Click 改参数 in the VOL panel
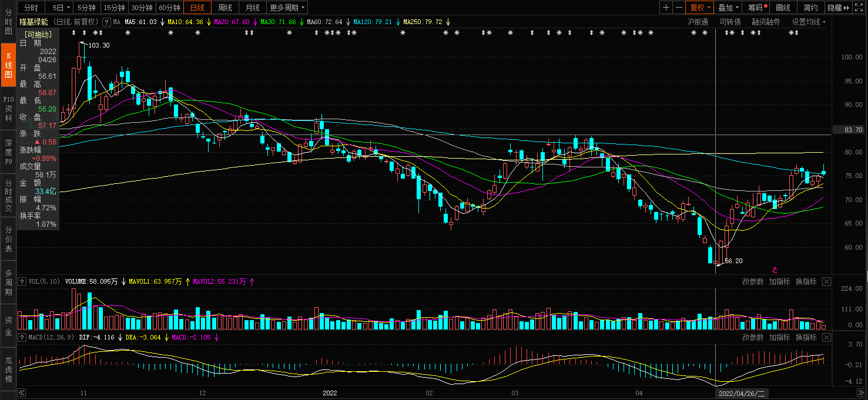868x400 pixels. click(752, 282)
